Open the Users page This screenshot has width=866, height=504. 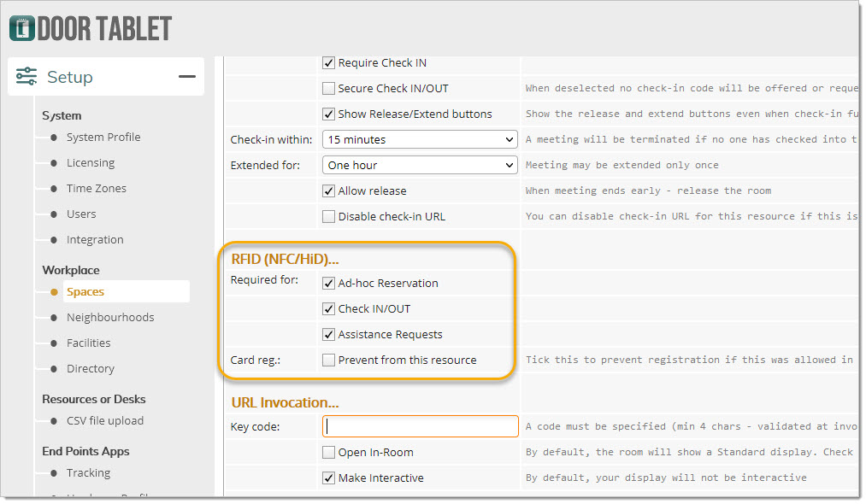[81, 214]
